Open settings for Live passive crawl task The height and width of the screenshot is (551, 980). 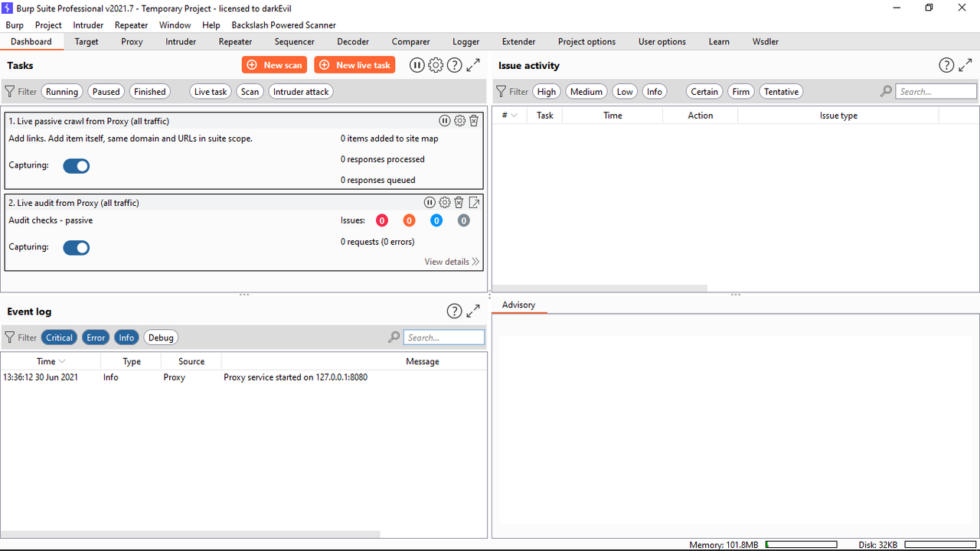point(459,120)
